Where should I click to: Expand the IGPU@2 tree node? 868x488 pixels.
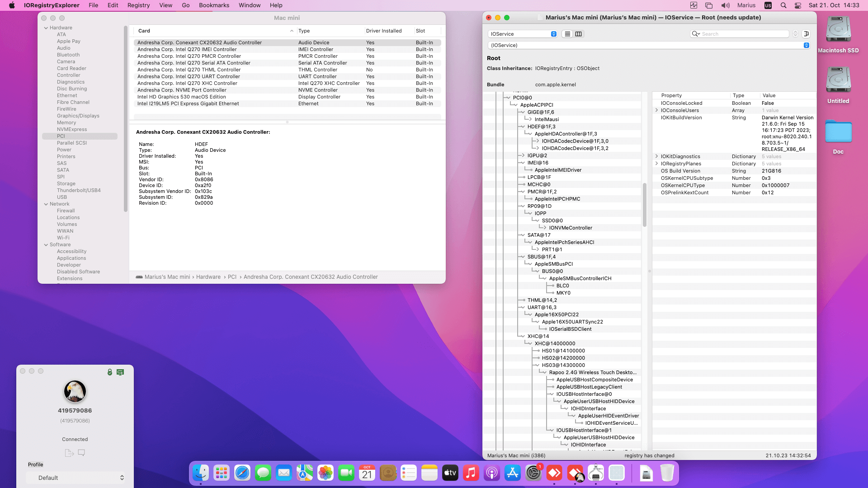pos(523,155)
